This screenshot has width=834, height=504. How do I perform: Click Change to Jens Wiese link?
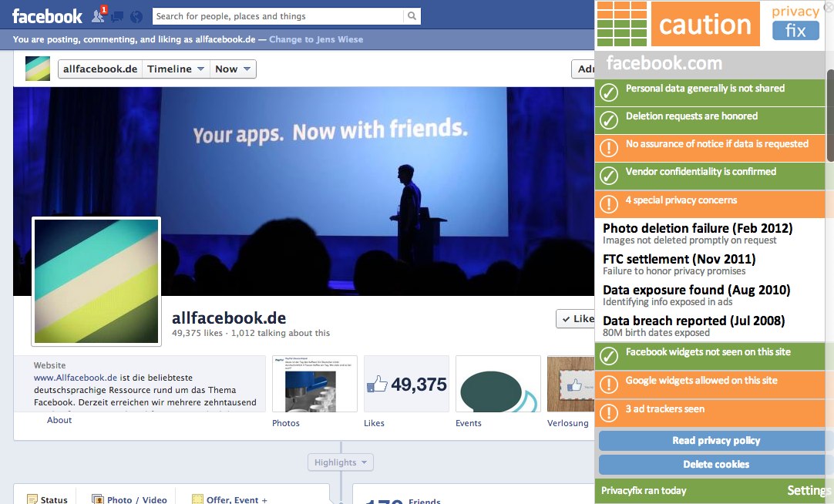(x=316, y=39)
